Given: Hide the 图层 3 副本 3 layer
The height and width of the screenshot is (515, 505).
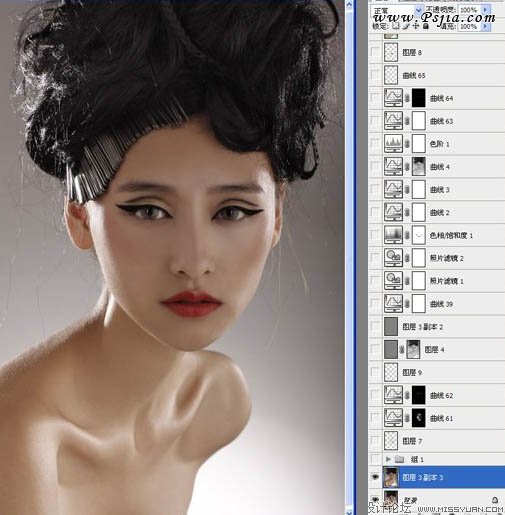Looking at the screenshot, I should [x=375, y=477].
